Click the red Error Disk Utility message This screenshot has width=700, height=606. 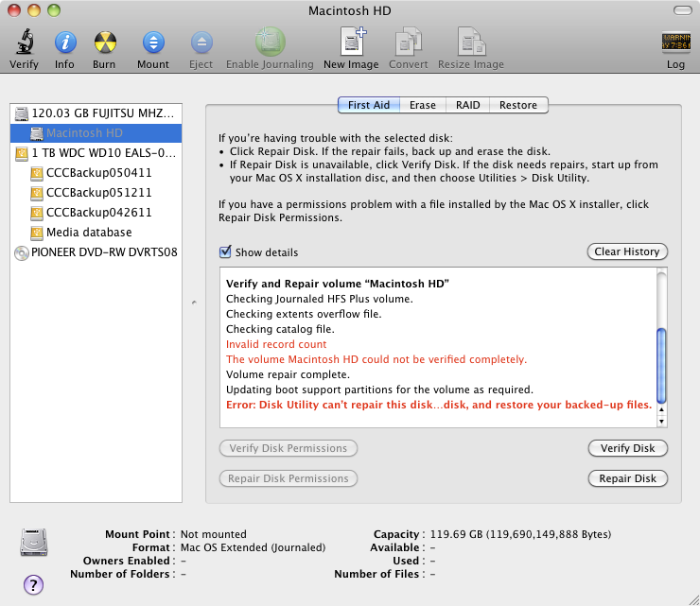[x=439, y=405]
